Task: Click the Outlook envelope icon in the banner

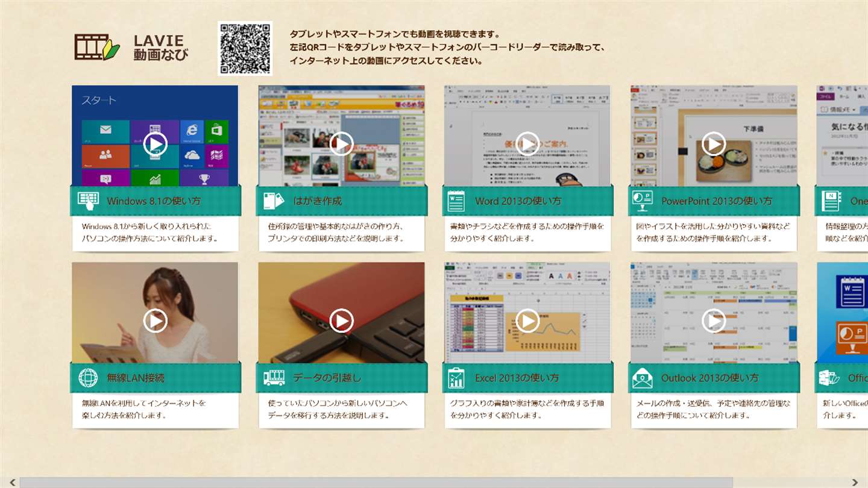Action: click(x=642, y=378)
